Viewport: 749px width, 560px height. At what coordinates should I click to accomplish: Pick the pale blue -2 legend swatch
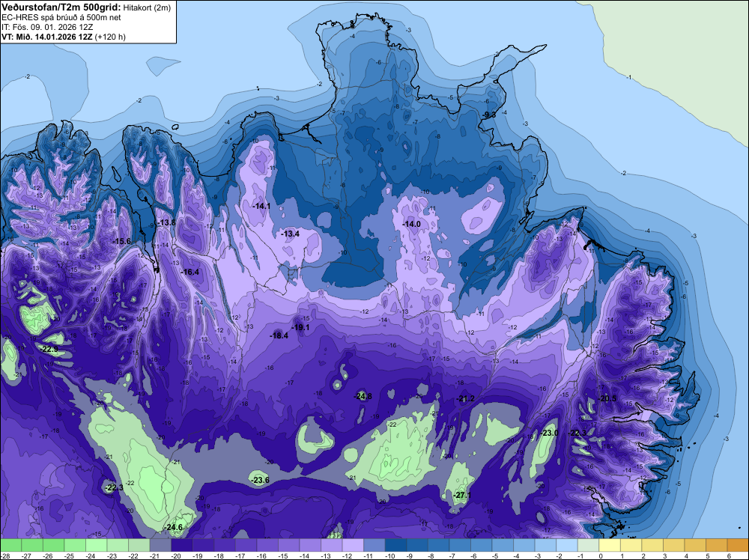(566, 545)
